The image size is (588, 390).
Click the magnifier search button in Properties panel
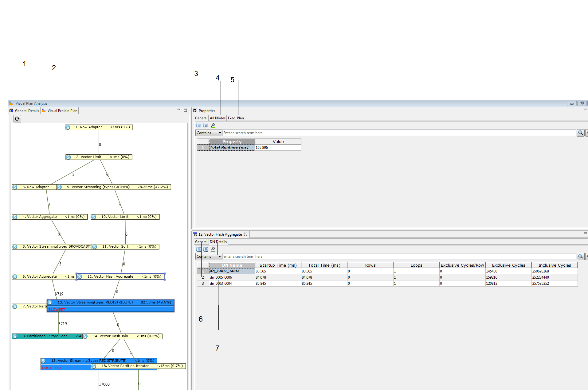(580, 133)
